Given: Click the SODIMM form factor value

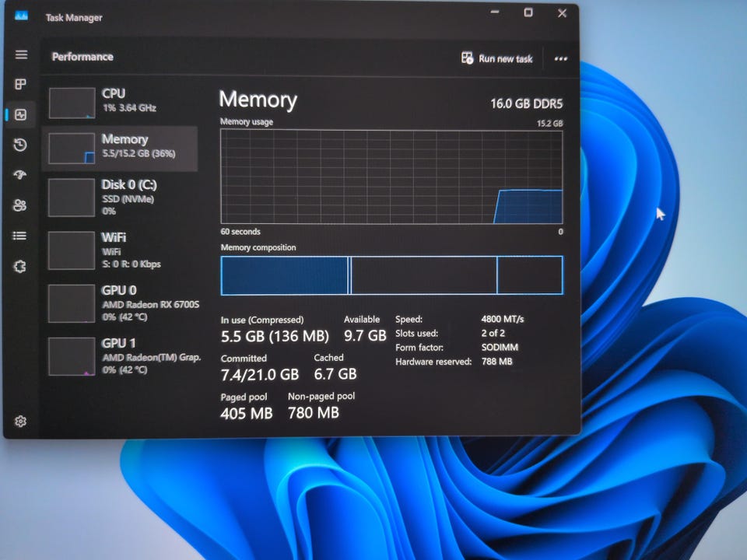Looking at the screenshot, I should click(x=500, y=347).
